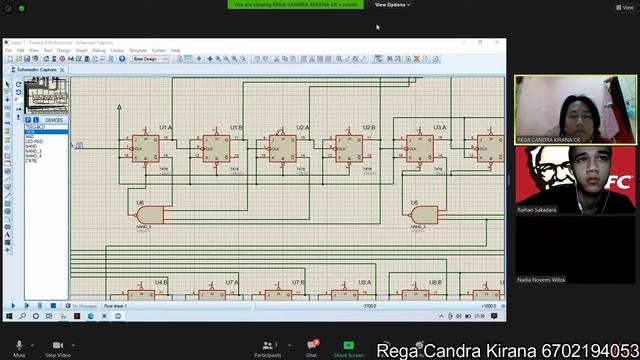Viewport: 640px width, 360px height.
Task: Open the File menu
Action: 9,50
